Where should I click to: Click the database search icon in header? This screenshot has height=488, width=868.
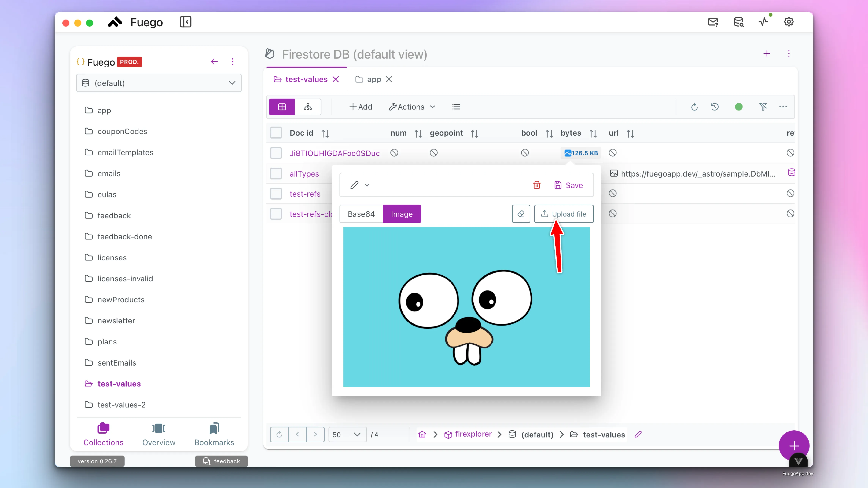tap(739, 22)
